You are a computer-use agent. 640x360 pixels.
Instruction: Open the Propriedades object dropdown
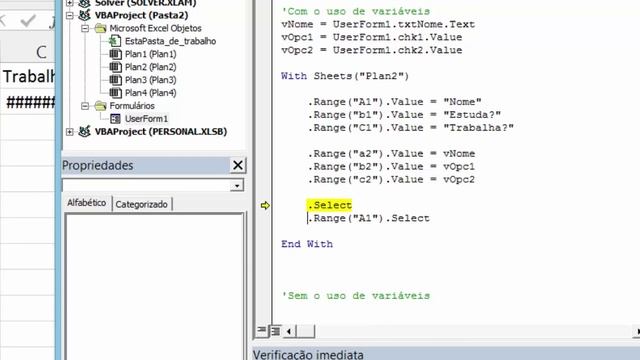[x=237, y=186]
